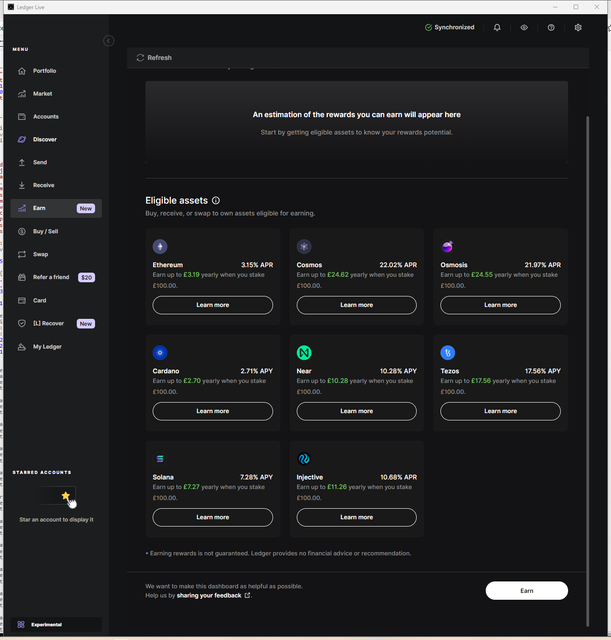Click the Injective coin icon

(304, 459)
